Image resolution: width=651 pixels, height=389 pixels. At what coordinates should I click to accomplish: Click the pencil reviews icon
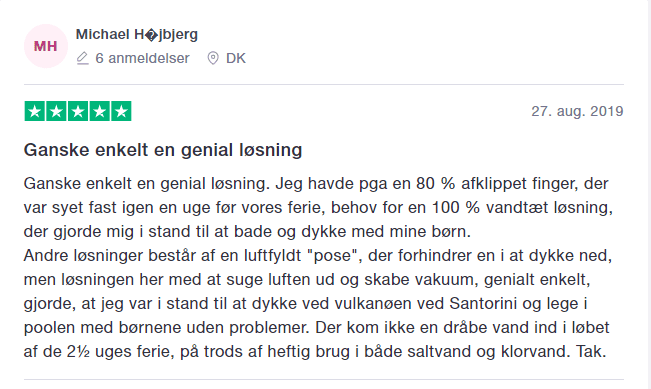[83, 59]
